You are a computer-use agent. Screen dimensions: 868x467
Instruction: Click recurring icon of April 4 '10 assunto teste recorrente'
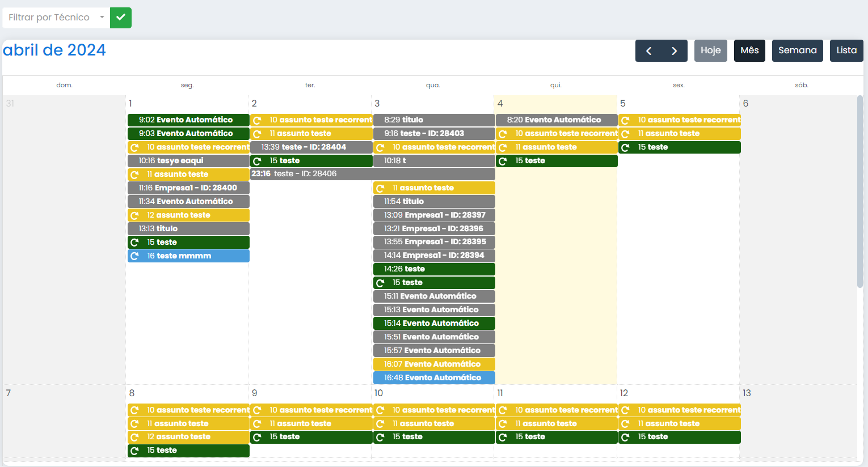[x=503, y=134]
